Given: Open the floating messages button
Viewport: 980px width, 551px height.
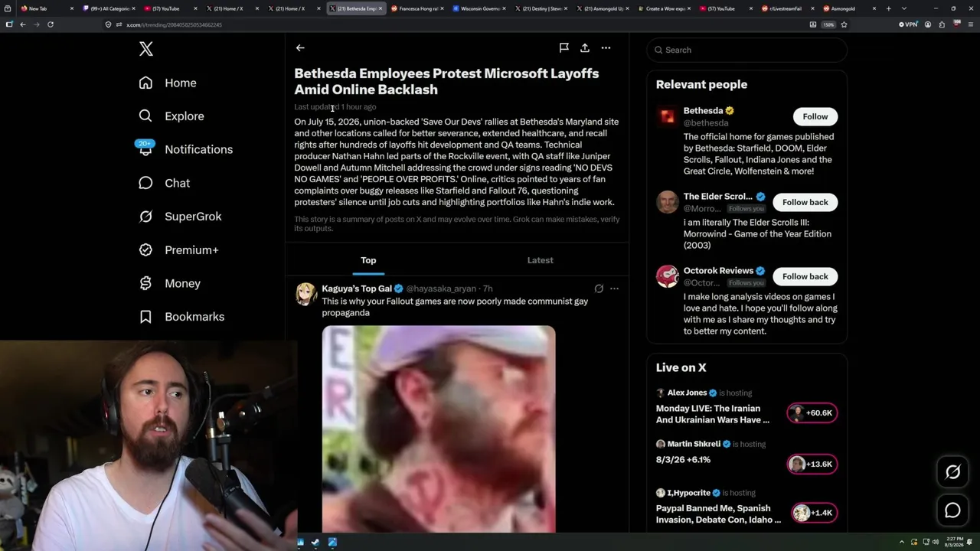Looking at the screenshot, I should (952, 510).
